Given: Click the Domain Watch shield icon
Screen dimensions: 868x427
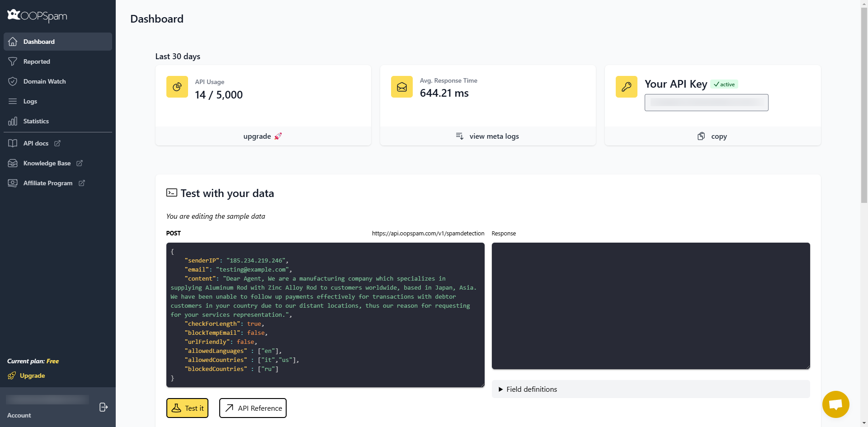Looking at the screenshot, I should [13, 81].
